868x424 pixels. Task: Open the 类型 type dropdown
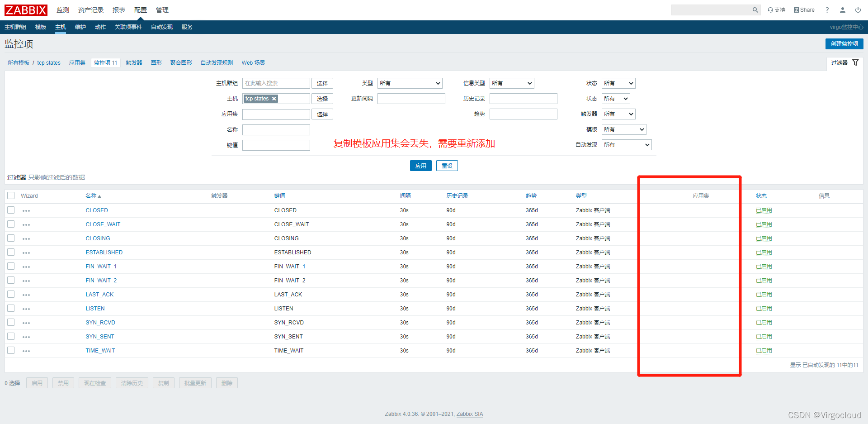click(x=410, y=83)
